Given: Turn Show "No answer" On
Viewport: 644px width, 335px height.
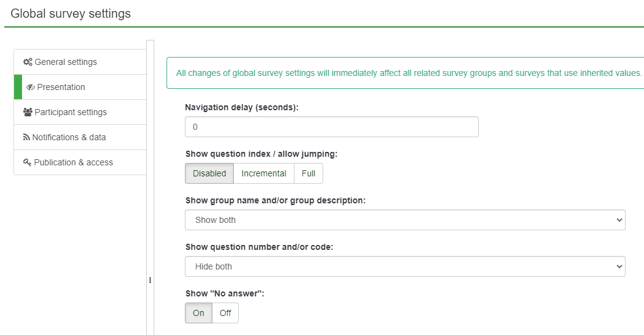Looking at the screenshot, I should pyautogui.click(x=198, y=313).
